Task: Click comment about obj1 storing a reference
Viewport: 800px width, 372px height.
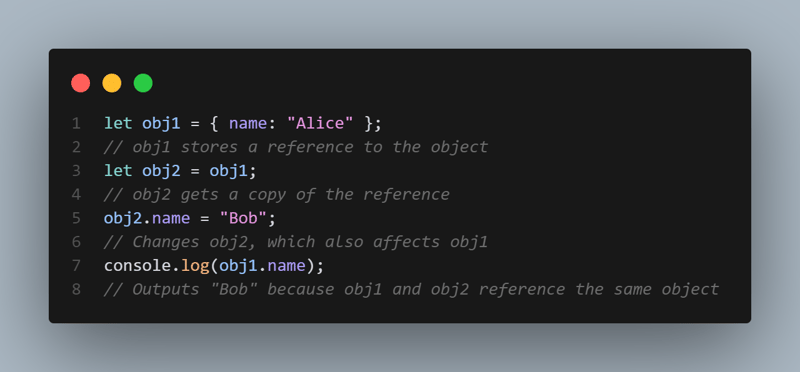Action: click(296, 147)
